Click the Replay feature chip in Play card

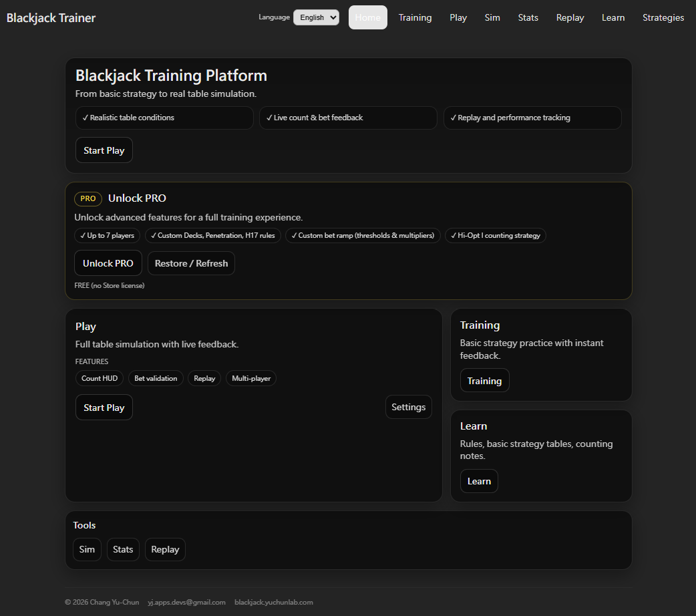point(204,378)
